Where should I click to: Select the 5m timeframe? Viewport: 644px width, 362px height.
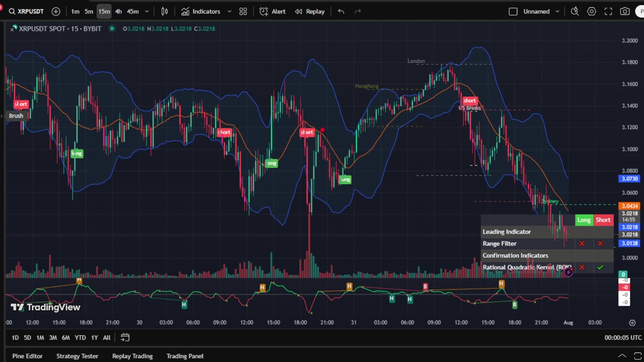[89, 11]
